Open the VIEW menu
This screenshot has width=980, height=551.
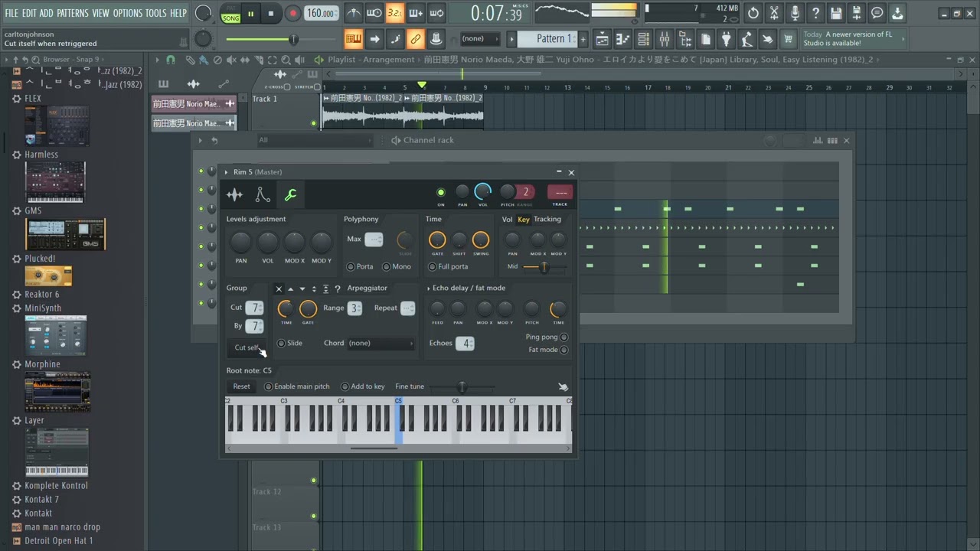tap(100, 13)
